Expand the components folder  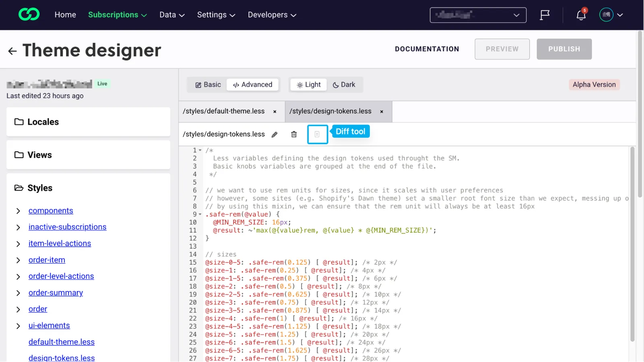click(18, 211)
